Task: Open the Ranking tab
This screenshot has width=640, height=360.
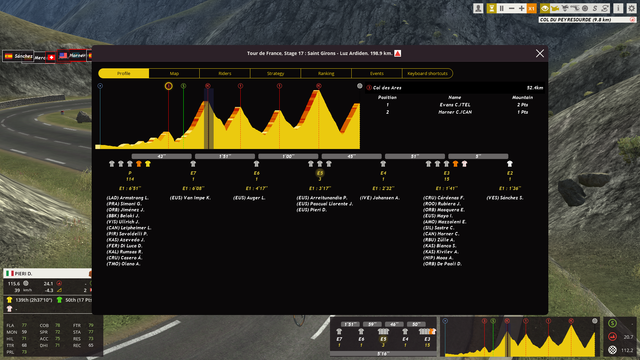Action: click(x=326, y=73)
